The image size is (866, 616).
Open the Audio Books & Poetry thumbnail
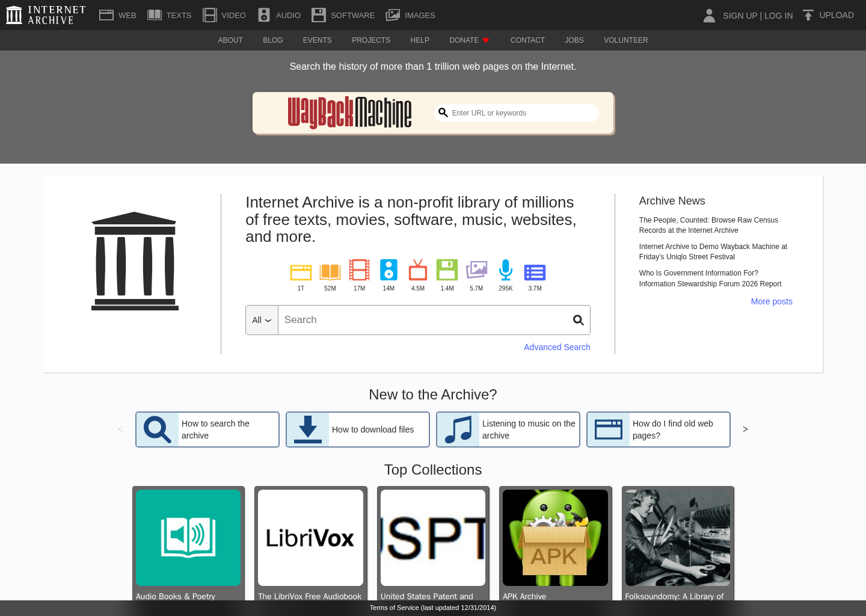[188, 538]
